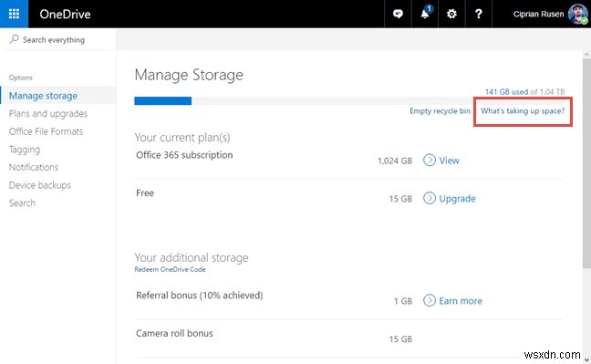
Task: Click Redeem OneDrive Code link
Action: (x=170, y=269)
